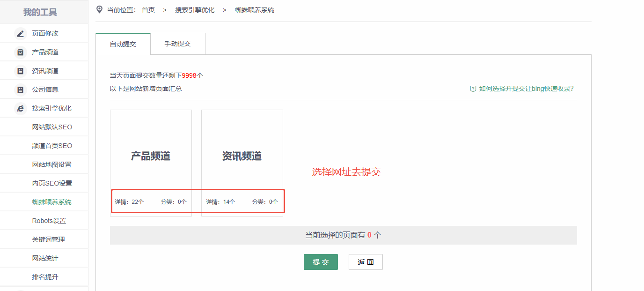Click the help shield icon beside the bing tip
Image resolution: width=644 pixels, height=291 pixels.
[x=473, y=89]
